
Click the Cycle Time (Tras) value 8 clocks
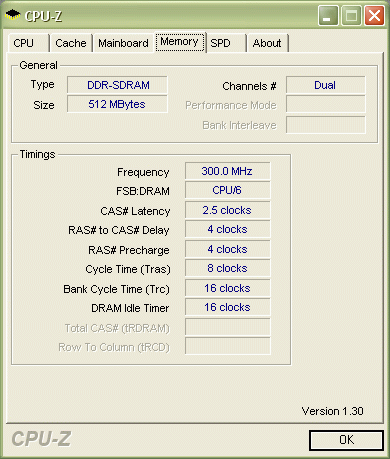click(x=227, y=268)
